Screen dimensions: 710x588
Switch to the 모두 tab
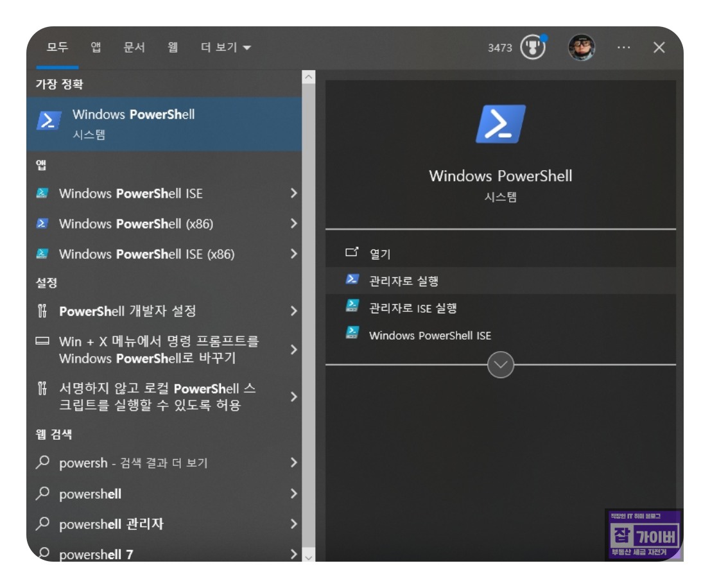pos(57,47)
